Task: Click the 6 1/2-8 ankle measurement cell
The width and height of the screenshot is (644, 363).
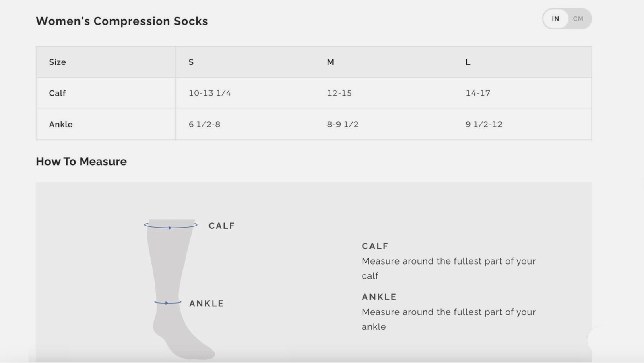Action: 245,125
